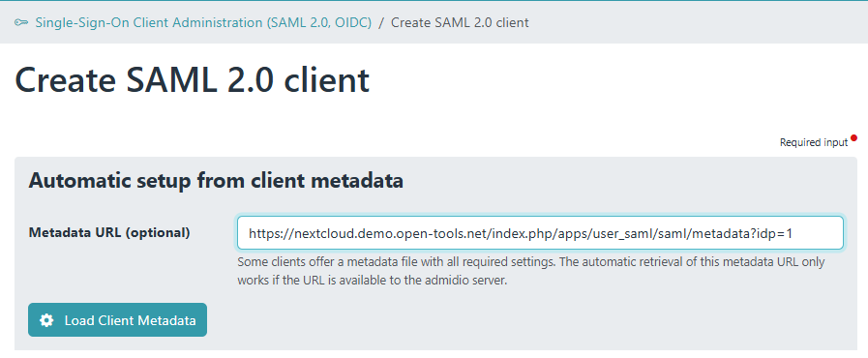Click the Create SAML 2.0 client page heading
The image size is (868, 358).
[192, 79]
